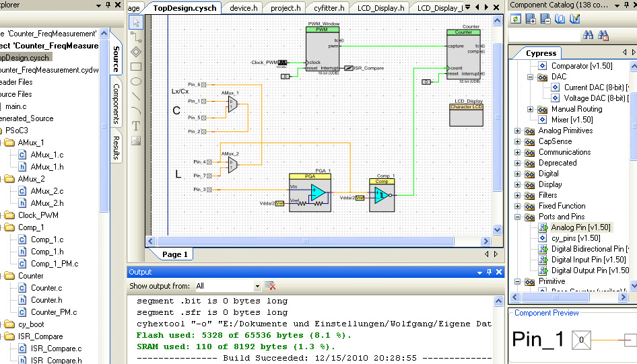Collapse the Ports and Pins category
Image resolution: width=637 pixels, height=364 pixels.
(517, 217)
